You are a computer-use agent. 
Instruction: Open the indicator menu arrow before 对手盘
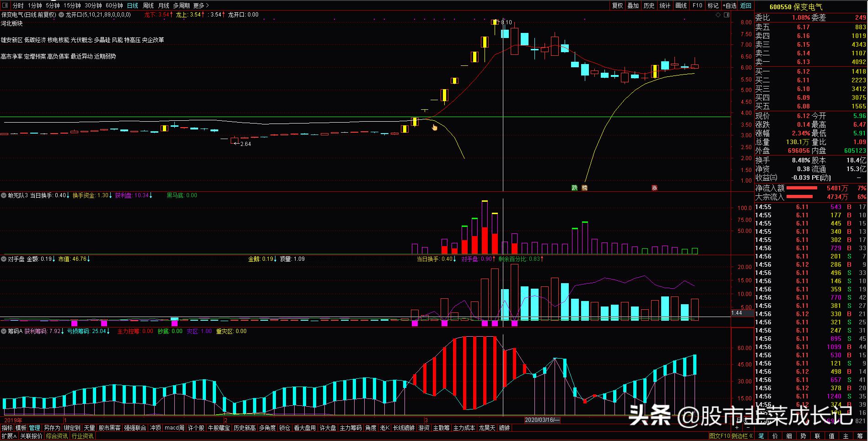click(x=4, y=259)
